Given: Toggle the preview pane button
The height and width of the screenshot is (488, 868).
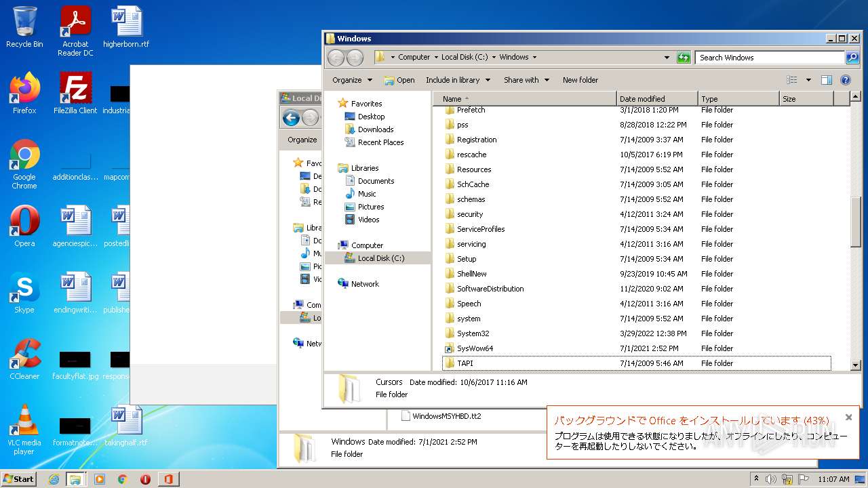Looking at the screenshot, I should 826,80.
